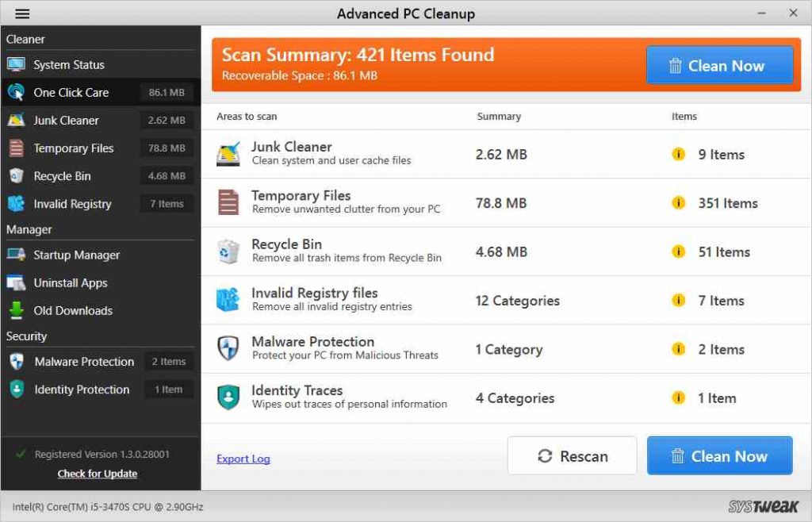Click the 51 Items count text
Viewport: 812px width, 522px height.
point(724,251)
